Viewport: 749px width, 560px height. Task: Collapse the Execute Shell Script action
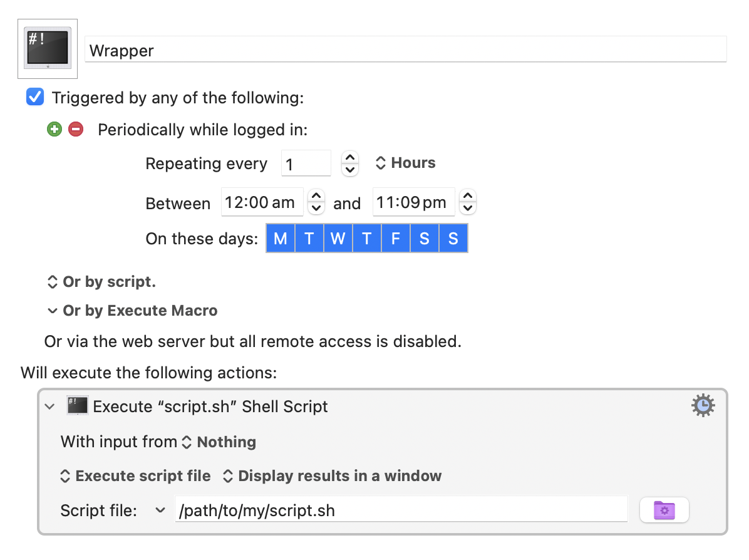point(49,406)
